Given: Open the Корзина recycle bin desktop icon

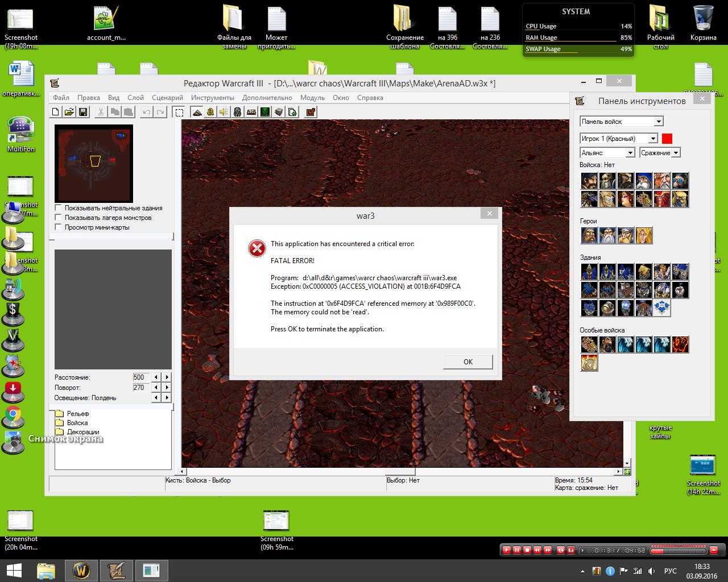Looking at the screenshot, I should [x=704, y=23].
